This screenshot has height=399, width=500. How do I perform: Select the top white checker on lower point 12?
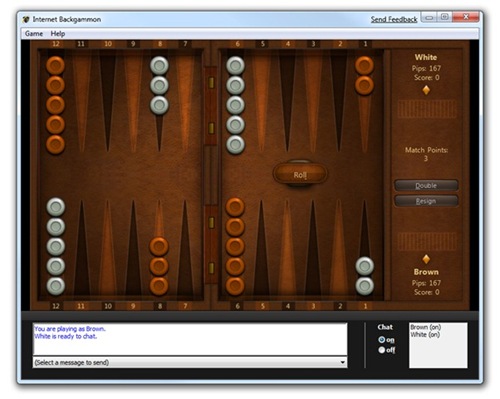point(56,207)
